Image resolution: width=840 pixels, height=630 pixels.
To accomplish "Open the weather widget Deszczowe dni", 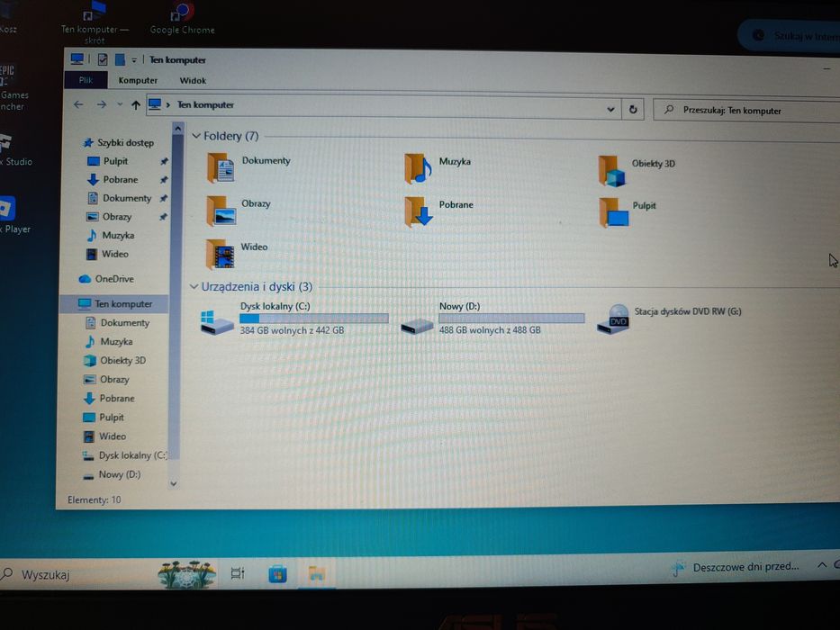I will pos(736,567).
